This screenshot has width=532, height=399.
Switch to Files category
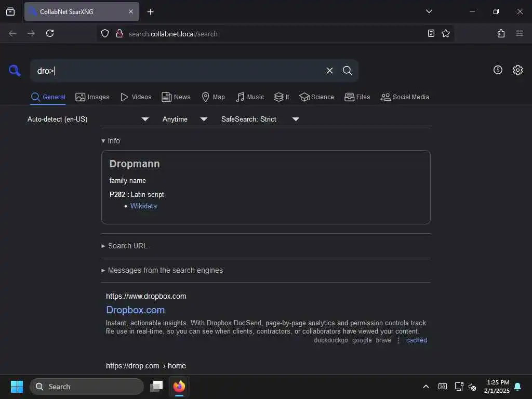[x=357, y=97]
